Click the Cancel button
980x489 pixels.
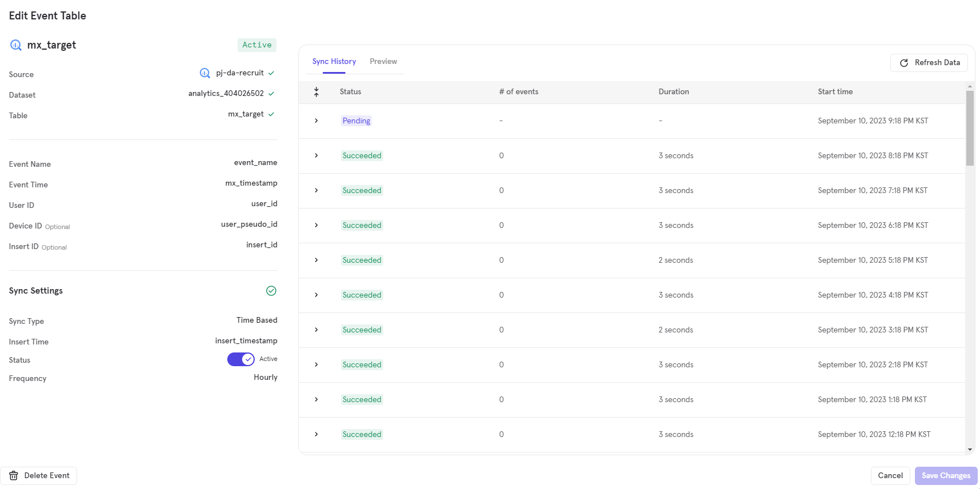(890, 476)
